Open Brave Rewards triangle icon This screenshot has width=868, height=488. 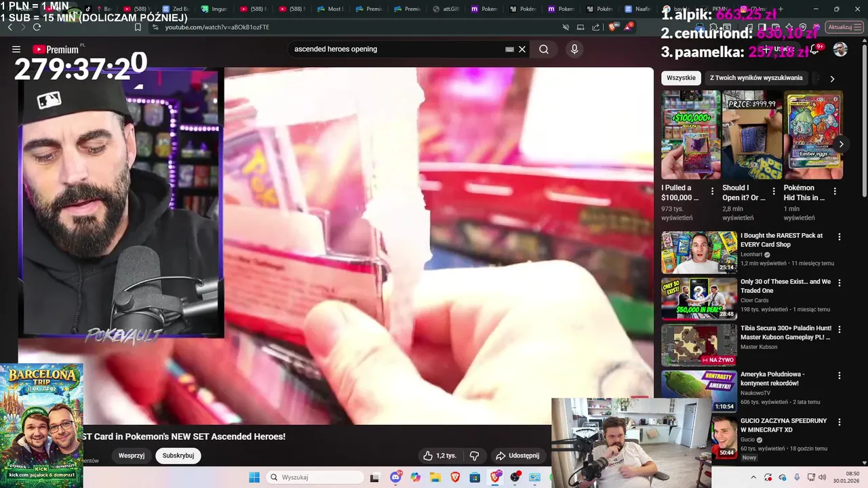tap(629, 27)
